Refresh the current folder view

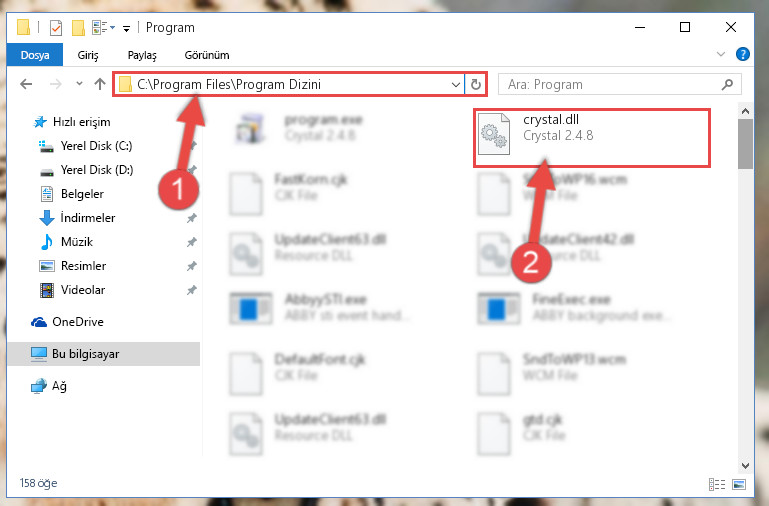coord(476,84)
